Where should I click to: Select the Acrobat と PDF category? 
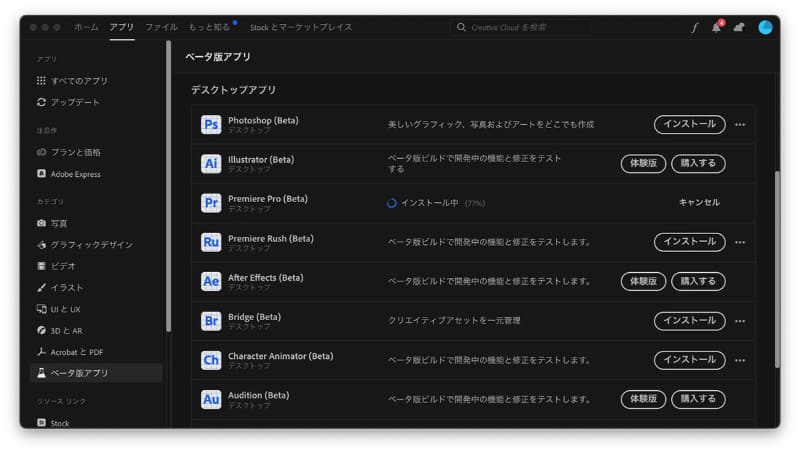70,351
